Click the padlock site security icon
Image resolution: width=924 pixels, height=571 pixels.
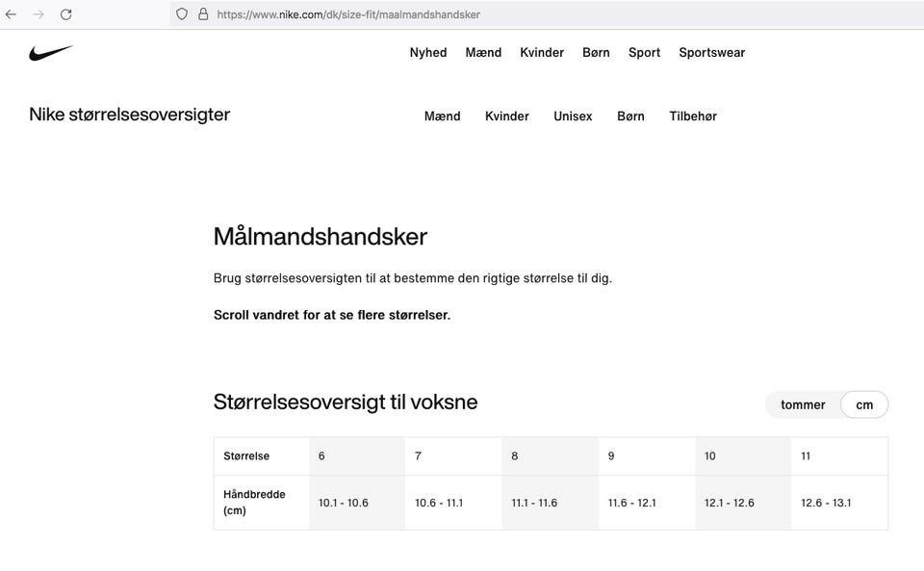click(x=203, y=14)
